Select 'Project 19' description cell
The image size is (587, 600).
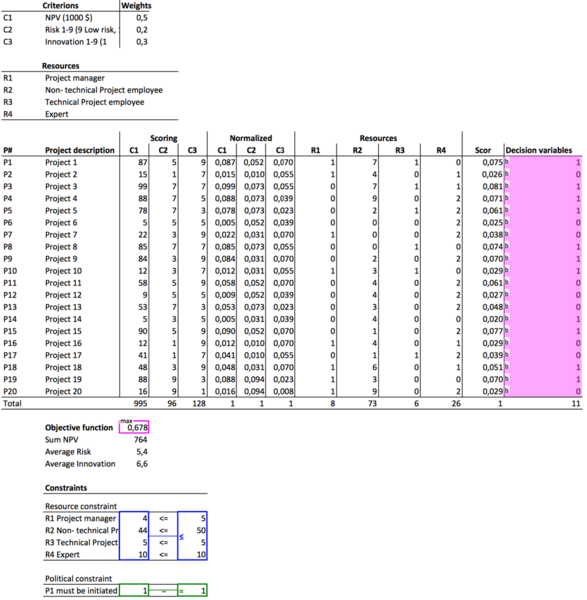64,379
